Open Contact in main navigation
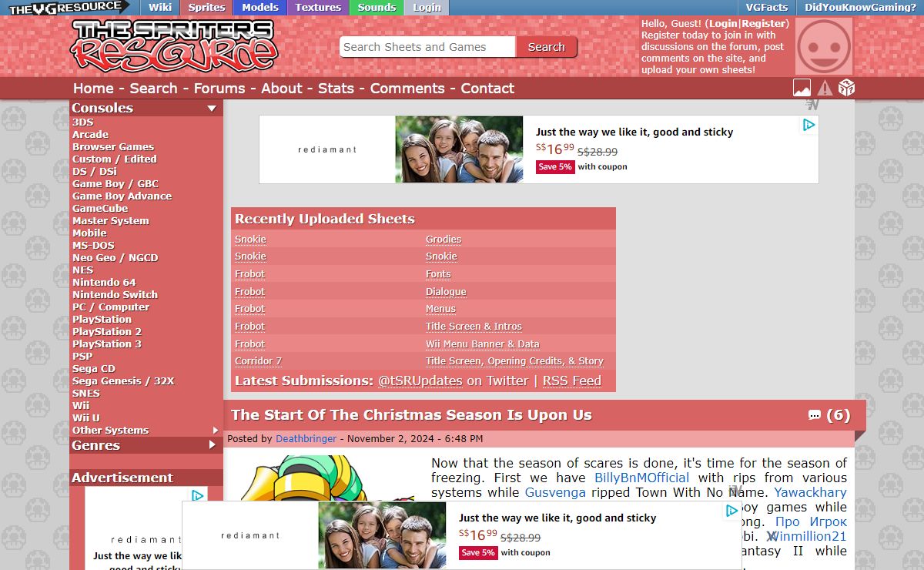Image resolution: width=924 pixels, height=570 pixels. click(x=487, y=89)
